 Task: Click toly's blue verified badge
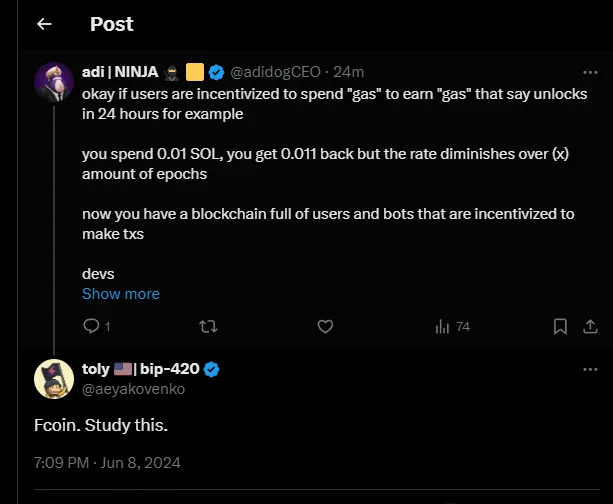point(211,370)
